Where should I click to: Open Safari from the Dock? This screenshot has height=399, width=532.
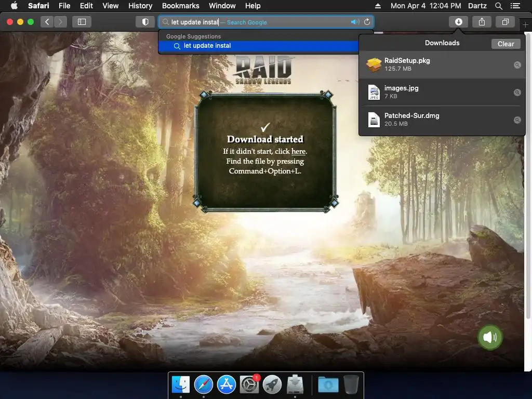[204, 384]
